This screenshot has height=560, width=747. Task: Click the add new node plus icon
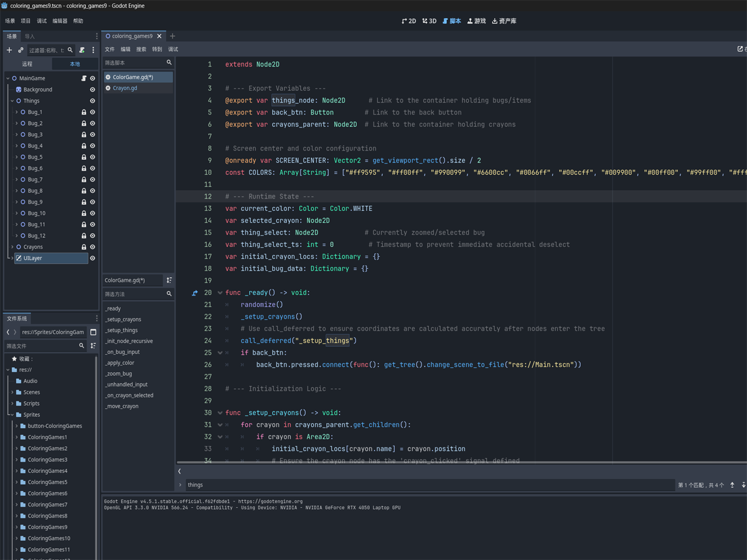[9, 50]
